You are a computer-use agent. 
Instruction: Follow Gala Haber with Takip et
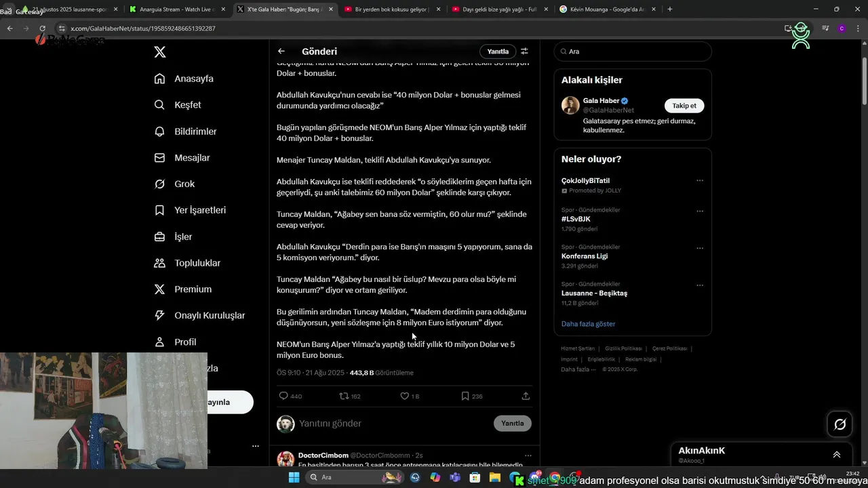(x=684, y=106)
